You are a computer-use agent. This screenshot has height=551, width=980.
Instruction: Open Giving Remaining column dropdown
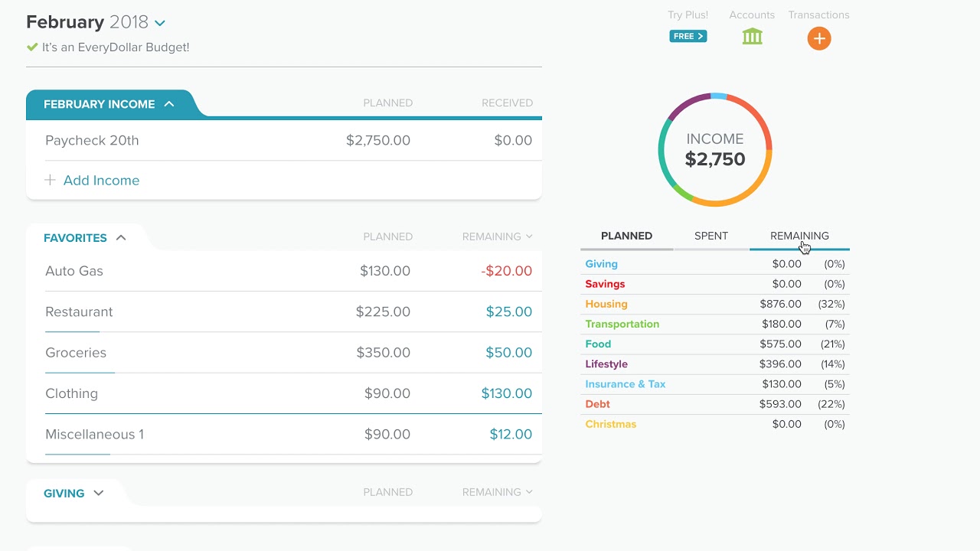(x=529, y=493)
